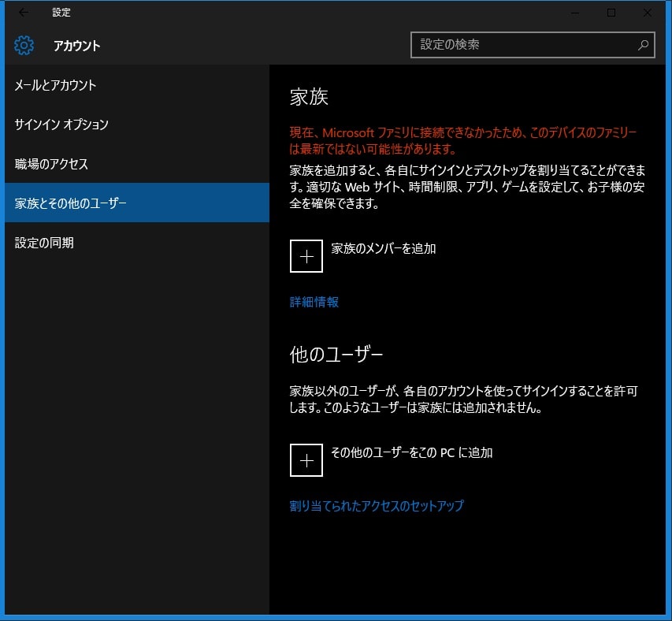This screenshot has height=621, width=672.
Task: Maximize the 設定 window
Action: tap(611, 13)
